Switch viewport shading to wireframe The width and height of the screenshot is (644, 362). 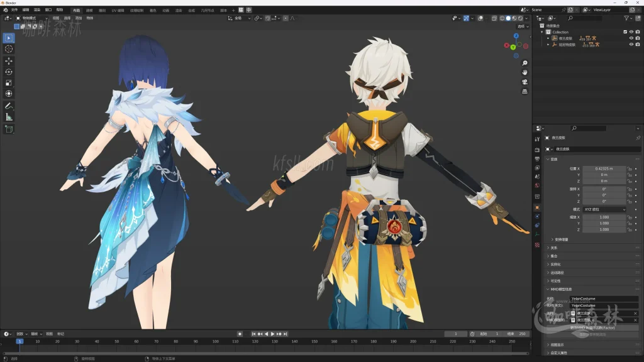pyautogui.click(x=502, y=18)
